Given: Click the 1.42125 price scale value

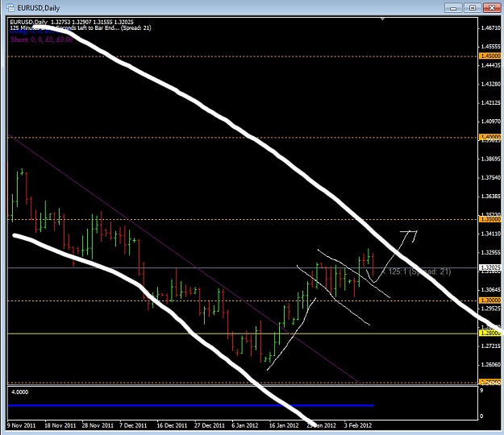Looking at the screenshot, I should click(490, 103).
